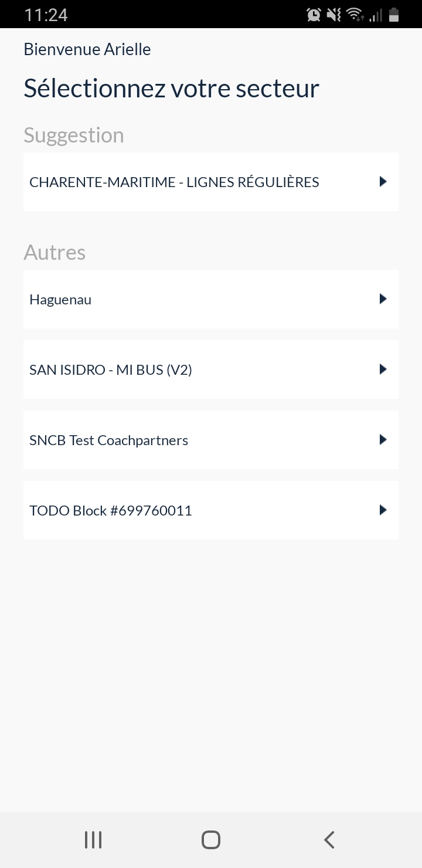Image resolution: width=422 pixels, height=868 pixels.
Task: Tap the Autres section header
Action: [x=55, y=252]
